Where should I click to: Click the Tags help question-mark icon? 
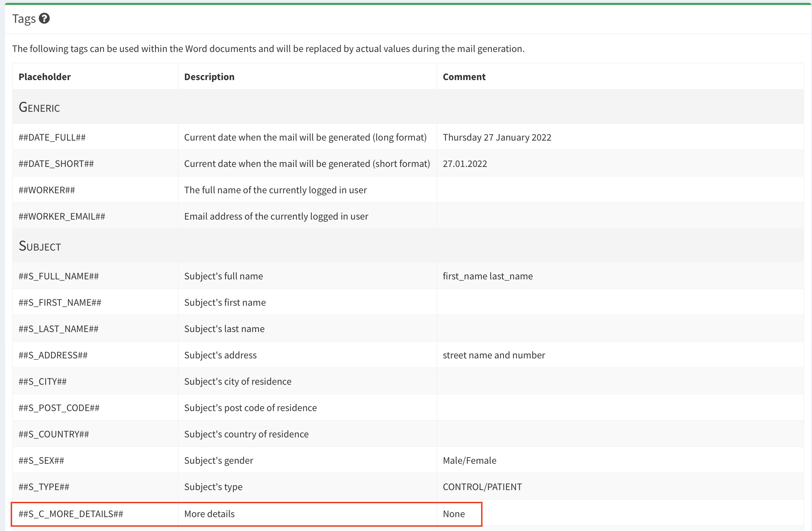[44, 18]
